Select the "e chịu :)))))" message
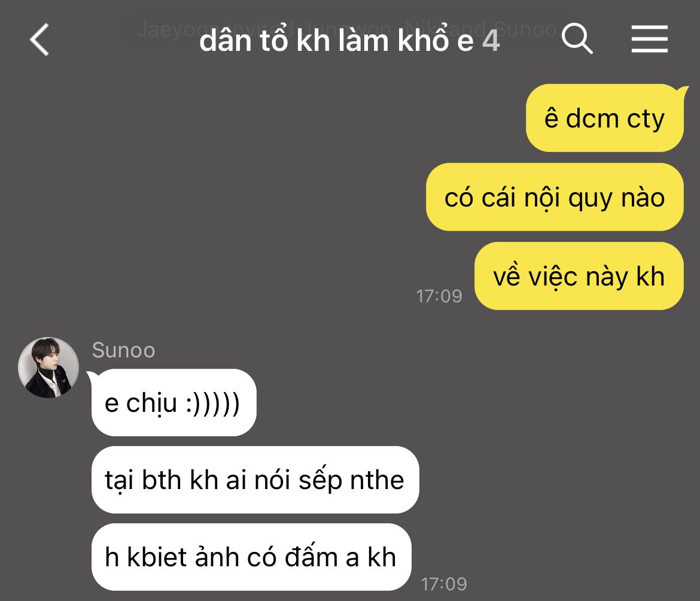Image resolution: width=700 pixels, height=601 pixels. 174,403
